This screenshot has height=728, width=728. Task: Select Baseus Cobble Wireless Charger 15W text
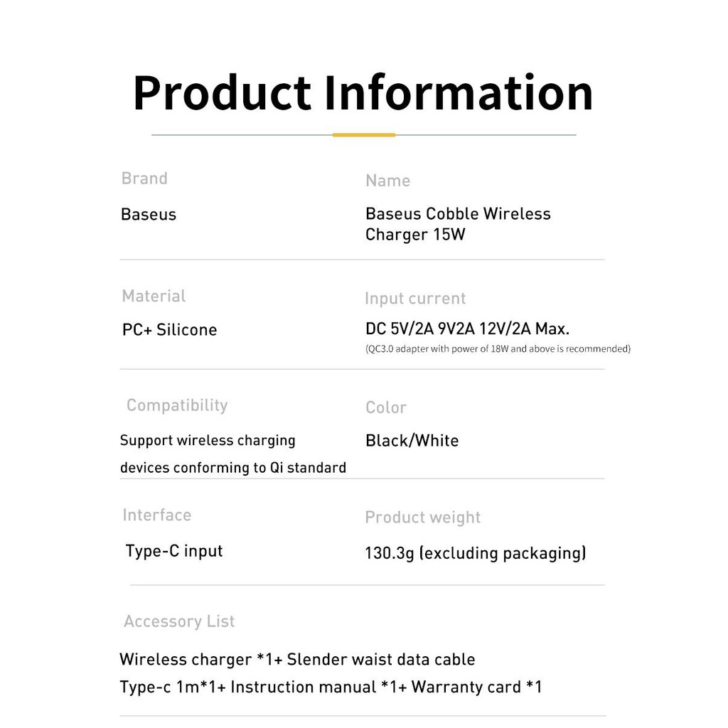[x=457, y=224]
